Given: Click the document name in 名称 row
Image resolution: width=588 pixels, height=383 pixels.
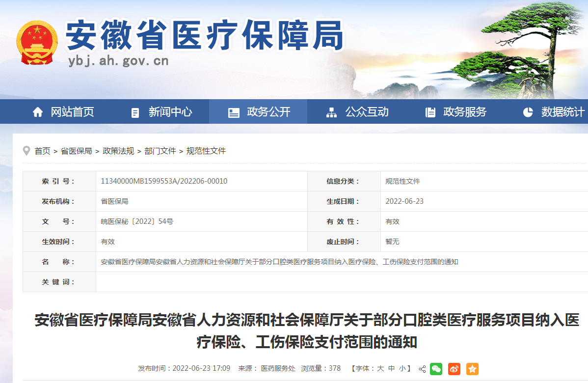Looking at the screenshot, I should click(x=279, y=262).
